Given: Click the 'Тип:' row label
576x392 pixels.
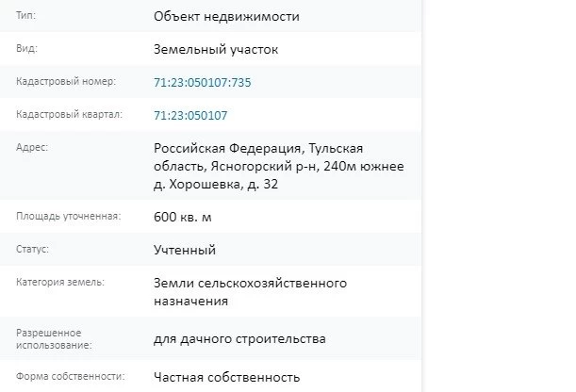Looking at the screenshot, I should coord(28,16).
